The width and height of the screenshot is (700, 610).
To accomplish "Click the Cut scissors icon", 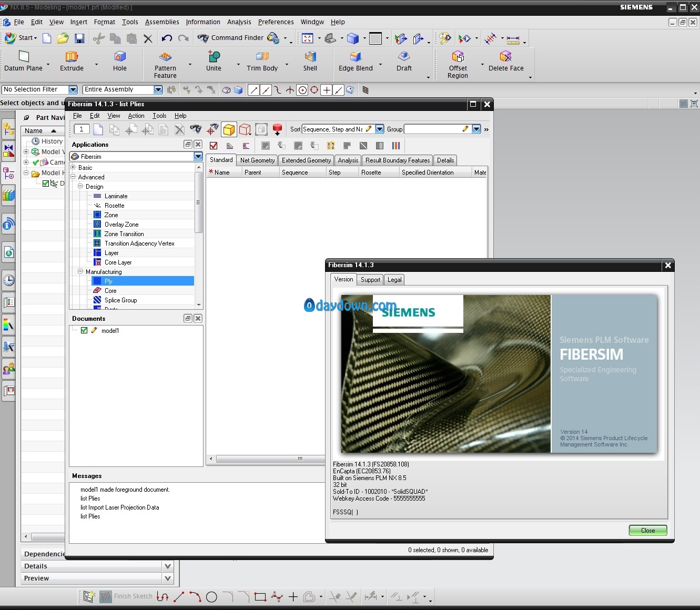I will (98, 38).
